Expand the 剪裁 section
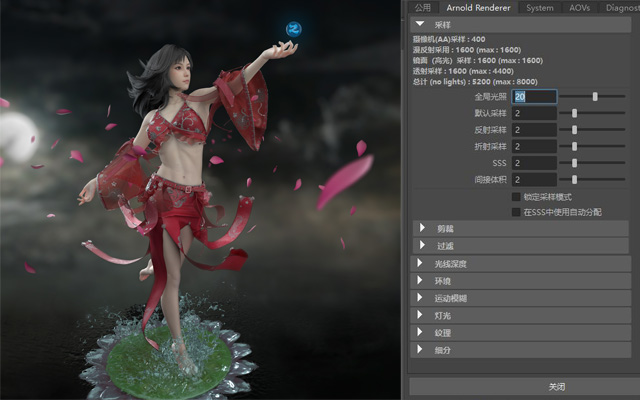The width and height of the screenshot is (640, 400). 521,229
